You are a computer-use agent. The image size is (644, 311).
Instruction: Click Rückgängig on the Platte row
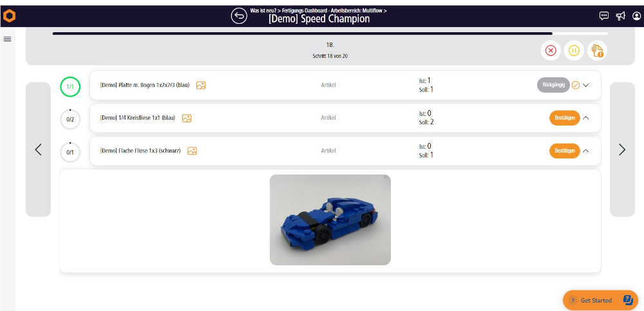click(x=553, y=85)
